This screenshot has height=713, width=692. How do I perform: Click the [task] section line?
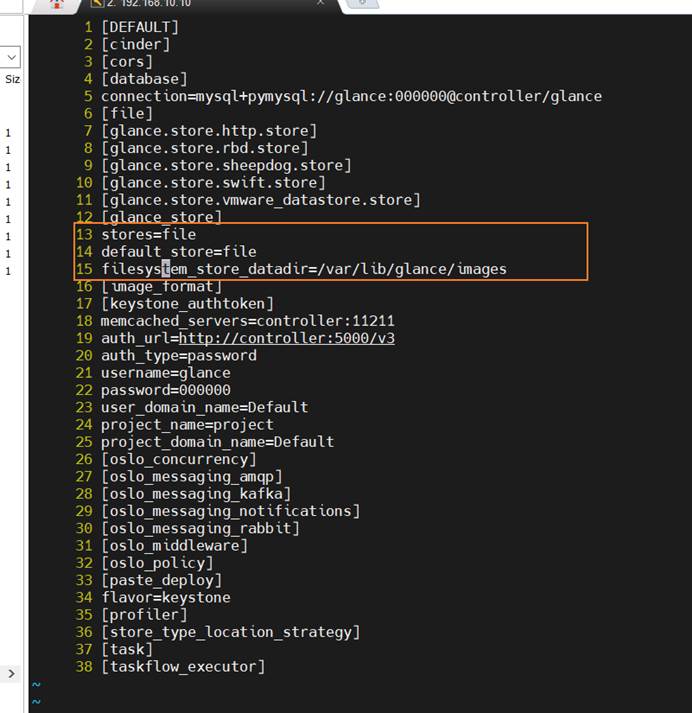(x=127, y=649)
